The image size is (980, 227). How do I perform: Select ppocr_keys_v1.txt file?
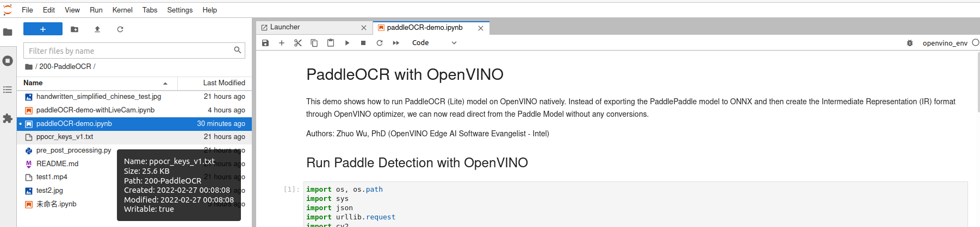[134, 137]
